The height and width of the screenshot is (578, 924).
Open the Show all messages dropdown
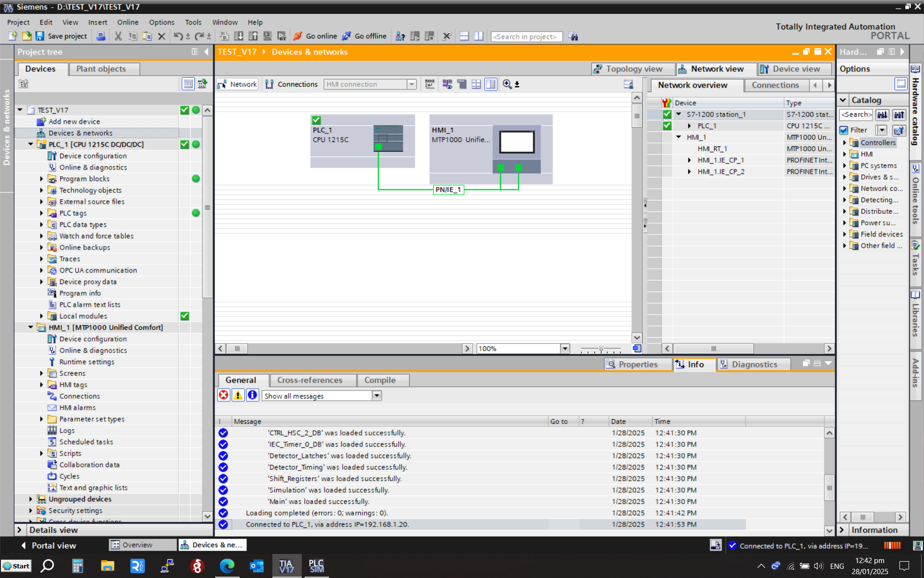click(x=377, y=395)
